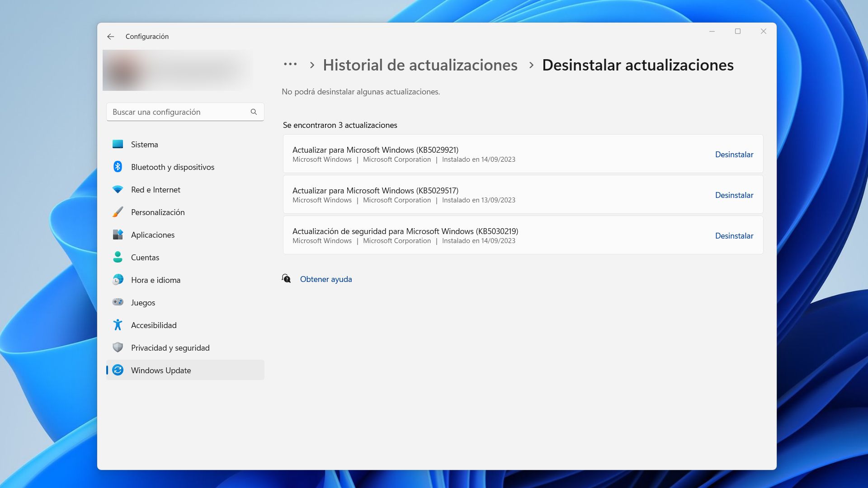Click the Obtener ayuda help icon
This screenshot has height=488, width=868.
coord(287,279)
